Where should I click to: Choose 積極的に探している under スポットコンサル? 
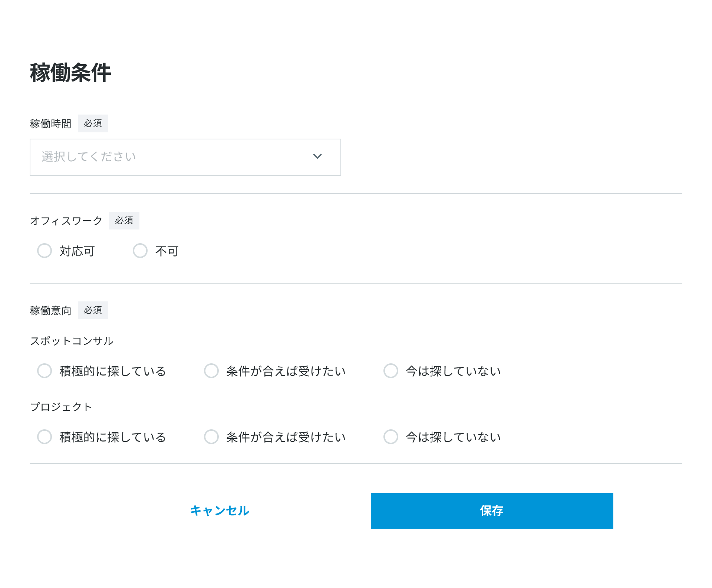coord(44,371)
